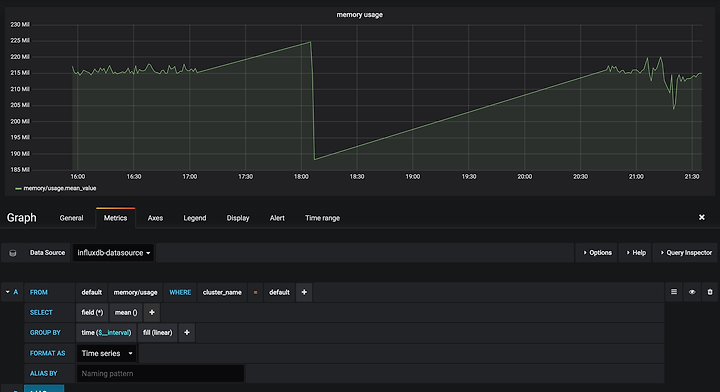The width and height of the screenshot is (720, 392).
Task: Click the GROUP BY keyword label
Action: click(x=45, y=332)
